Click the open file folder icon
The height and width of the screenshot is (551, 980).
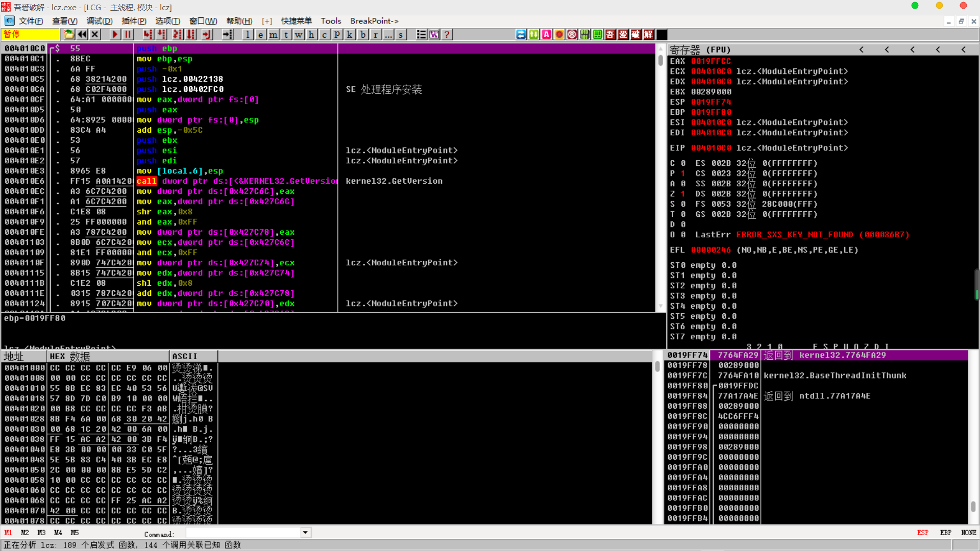[69, 35]
